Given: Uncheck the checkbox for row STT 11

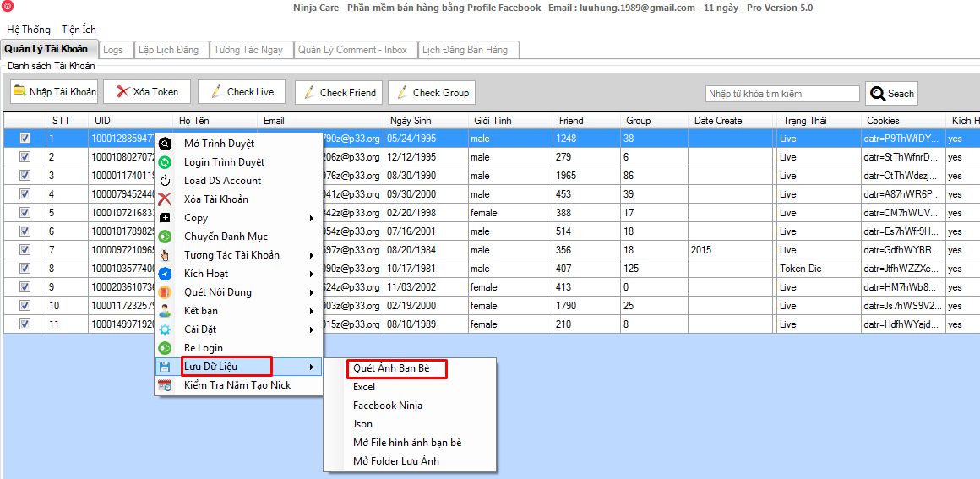Looking at the screenshot, I should click(24, 324).
